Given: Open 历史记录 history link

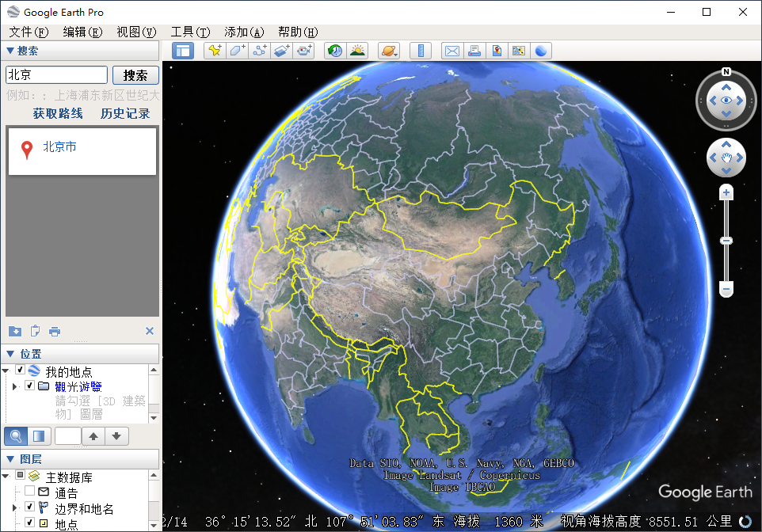Looking at the screenshot, I should [x=125, y=114].
